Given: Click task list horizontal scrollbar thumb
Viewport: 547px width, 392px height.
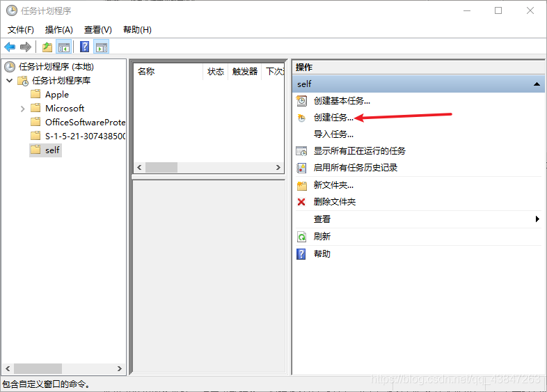Looking at the screenshot, I should coord(161,168).
